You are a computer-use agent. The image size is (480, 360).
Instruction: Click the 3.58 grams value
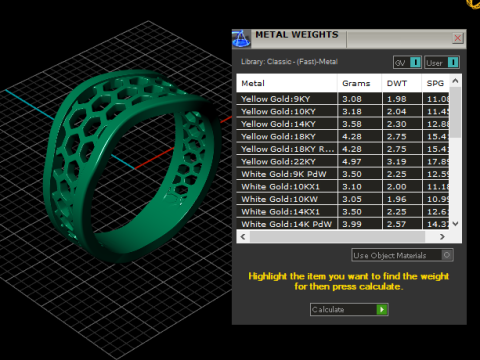[352, 124]
